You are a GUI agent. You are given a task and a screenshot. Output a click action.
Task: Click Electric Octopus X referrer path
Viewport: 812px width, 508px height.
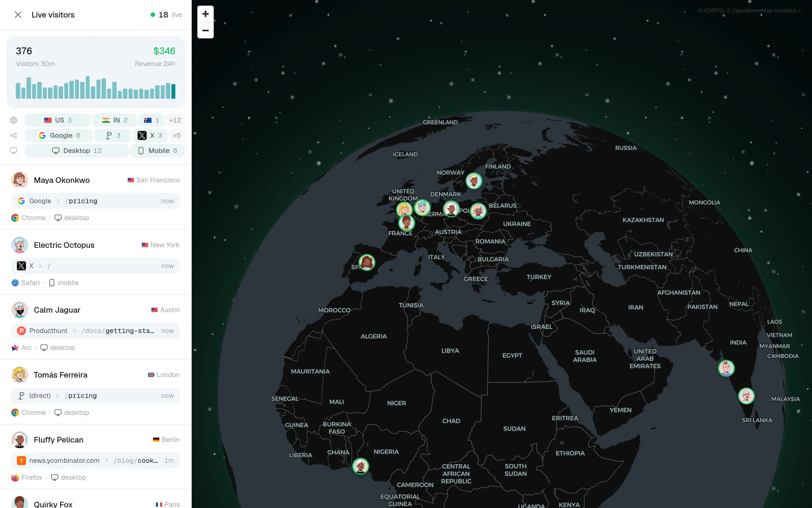(x=96, y=266)
